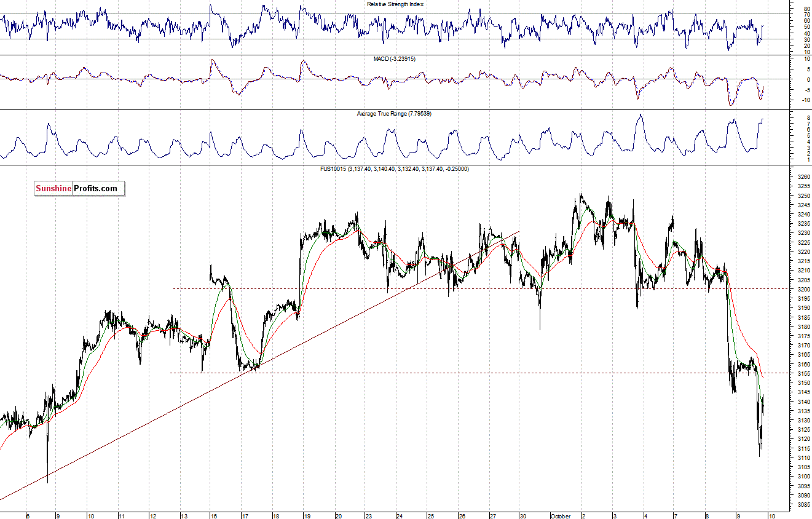
Task: Select date label 13 on time axis
Action: 183,515
